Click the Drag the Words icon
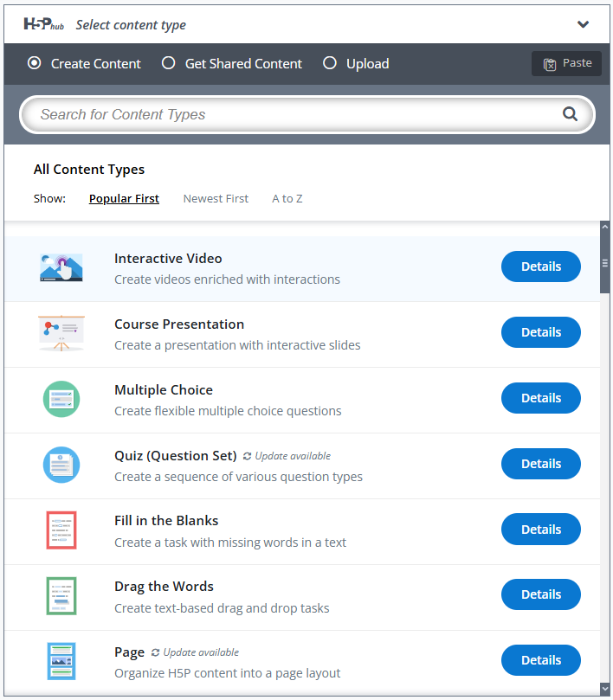This screenshot has width=613, height=700. tap(61, 595)
